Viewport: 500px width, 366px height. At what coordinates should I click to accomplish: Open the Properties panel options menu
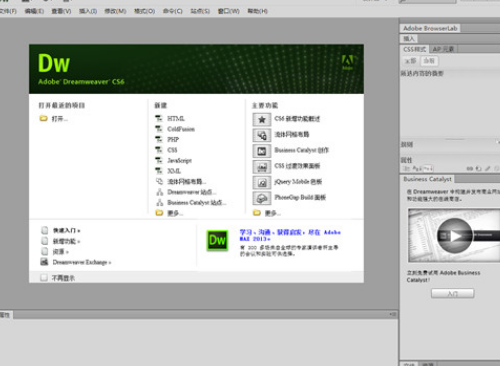pos(393,314)
